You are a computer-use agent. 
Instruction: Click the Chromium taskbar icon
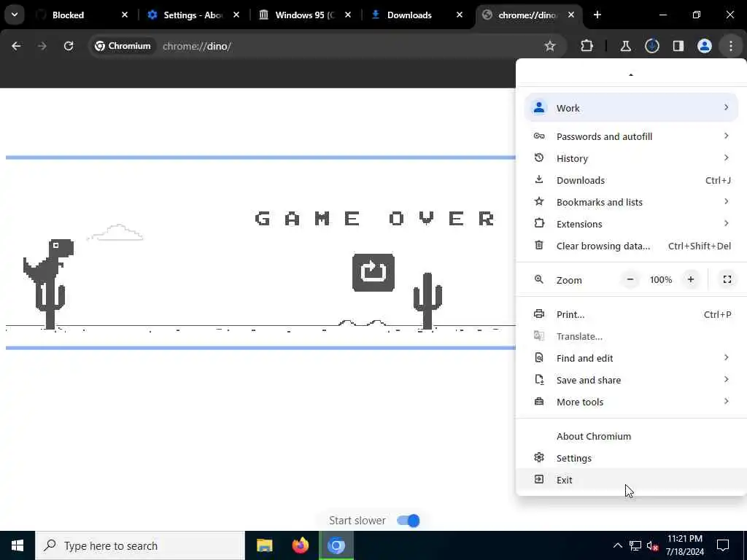pos(336,545)
